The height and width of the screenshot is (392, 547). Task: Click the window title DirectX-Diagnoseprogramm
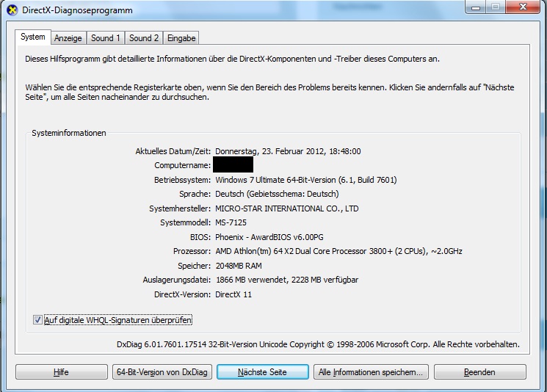coord(77,10)
